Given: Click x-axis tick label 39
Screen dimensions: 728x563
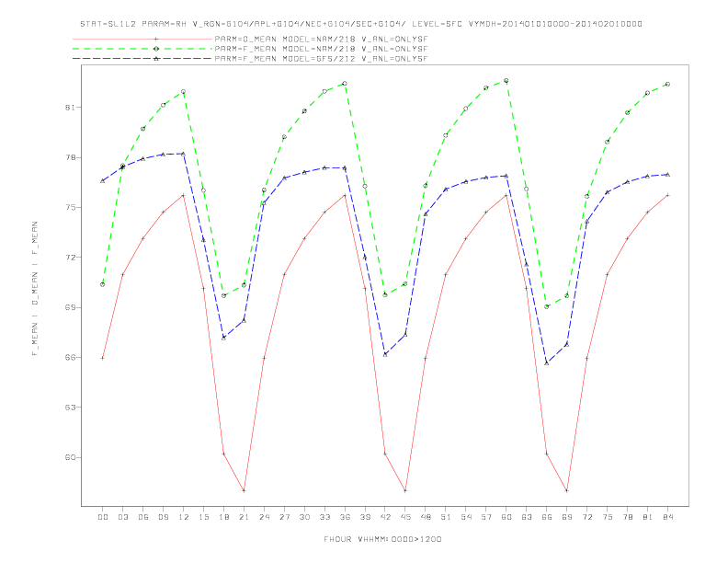Looking at the screenshot, I should [365, 517].
